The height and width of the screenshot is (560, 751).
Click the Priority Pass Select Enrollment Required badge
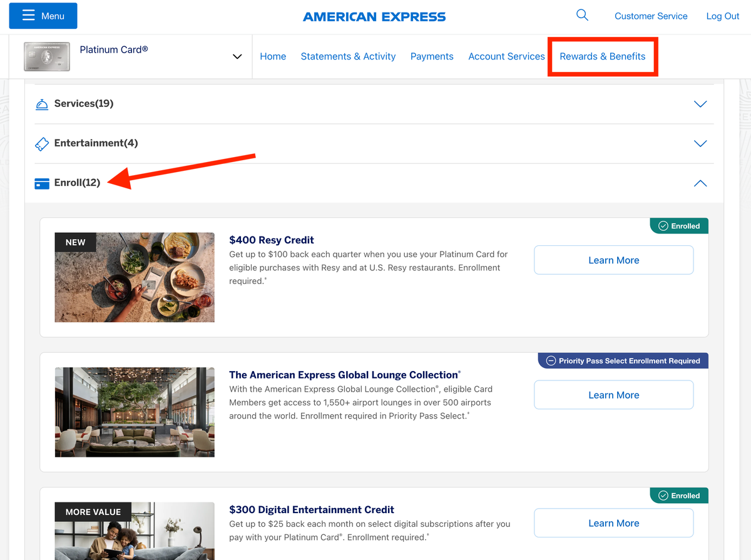[623, 360]
